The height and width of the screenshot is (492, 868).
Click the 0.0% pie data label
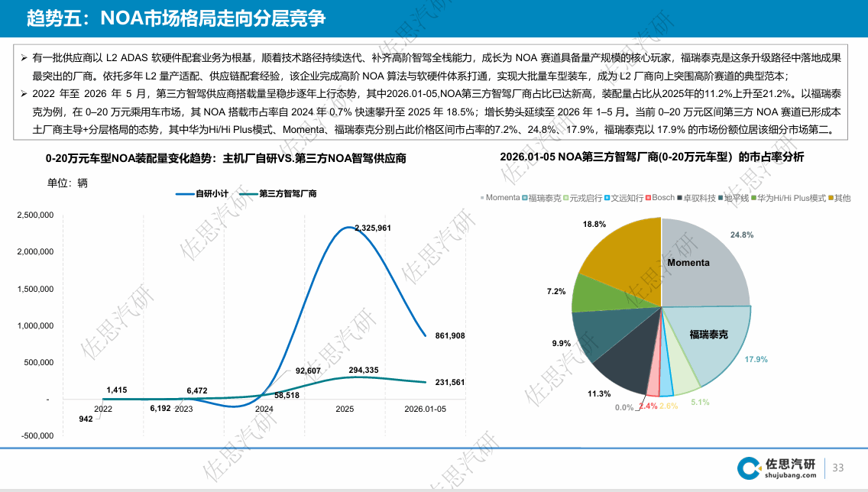point(623,408)
